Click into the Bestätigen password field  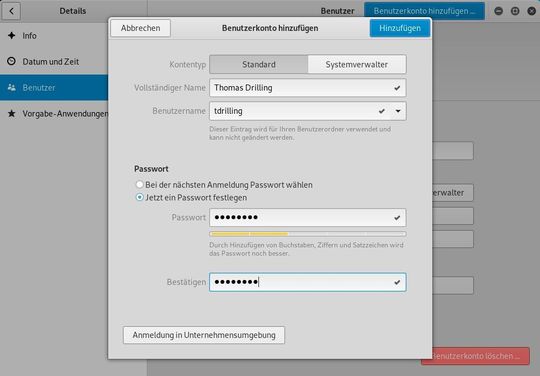[308, 282]
